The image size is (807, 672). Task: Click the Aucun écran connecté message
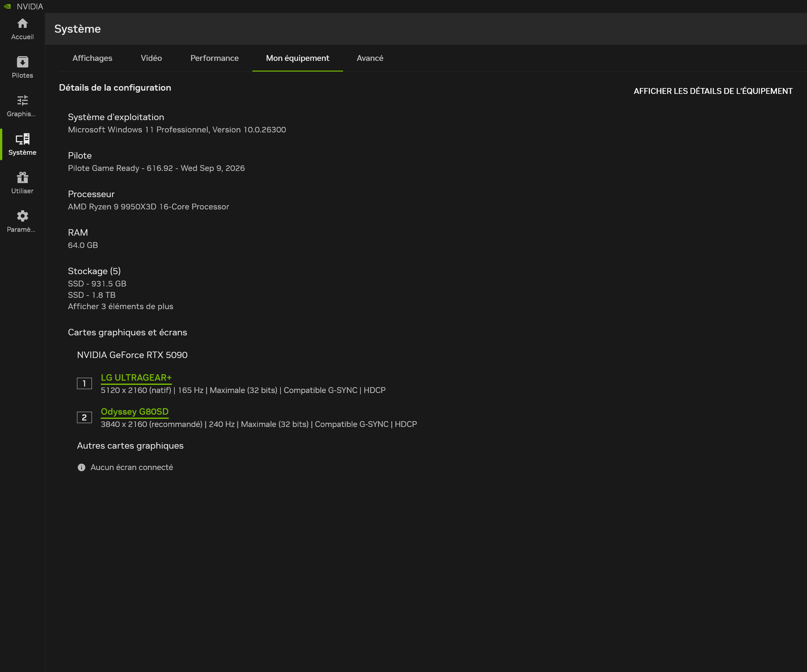132,467
